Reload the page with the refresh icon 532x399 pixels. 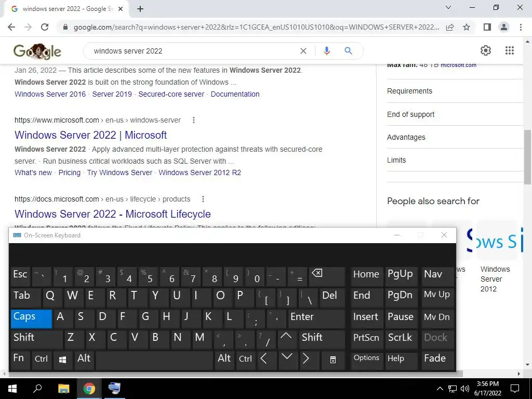pos(45,27)
